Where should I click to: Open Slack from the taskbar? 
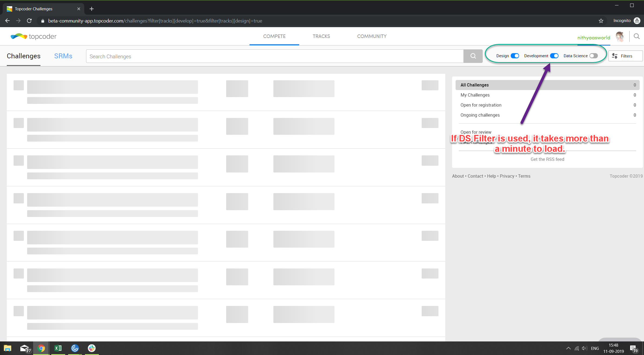(x=92, y=348)
